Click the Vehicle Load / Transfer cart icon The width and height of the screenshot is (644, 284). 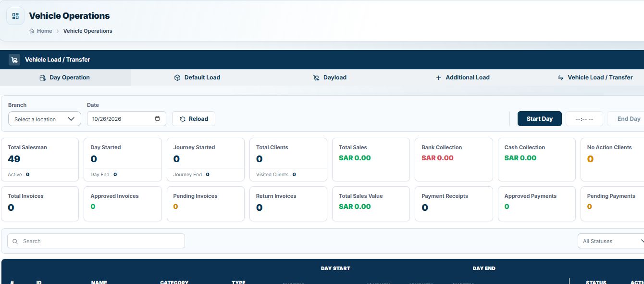[x=14, y=60]
